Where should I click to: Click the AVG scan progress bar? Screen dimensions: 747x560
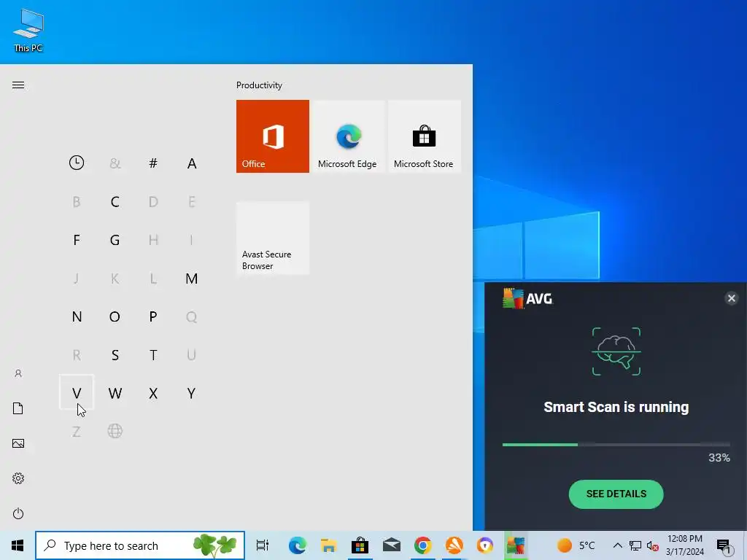pos(616,445)
